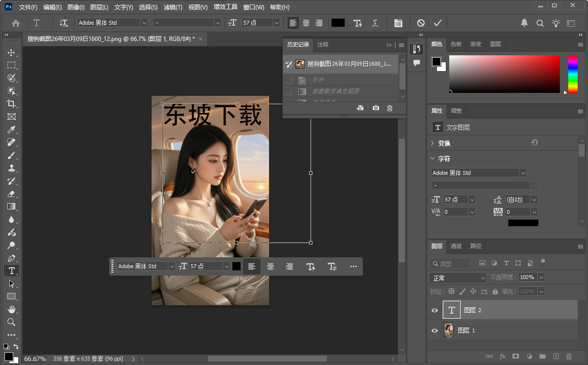
Task: Create a new snapshot in the History panel
Action: [376, 108]
